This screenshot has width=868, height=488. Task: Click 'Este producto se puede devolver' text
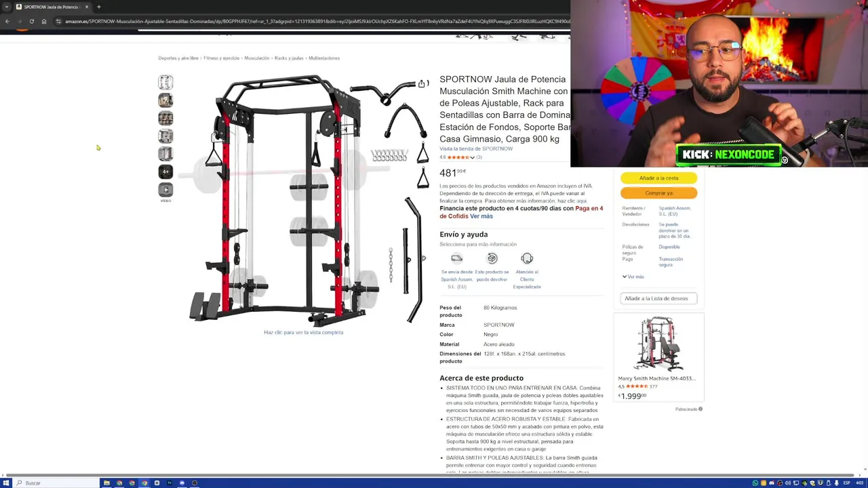pos(492,276)
